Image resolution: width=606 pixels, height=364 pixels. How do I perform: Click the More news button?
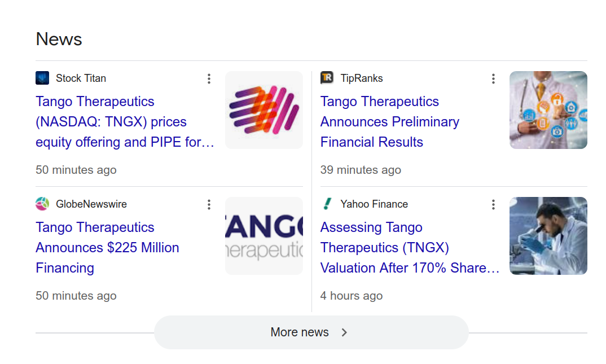pos(311,332)
